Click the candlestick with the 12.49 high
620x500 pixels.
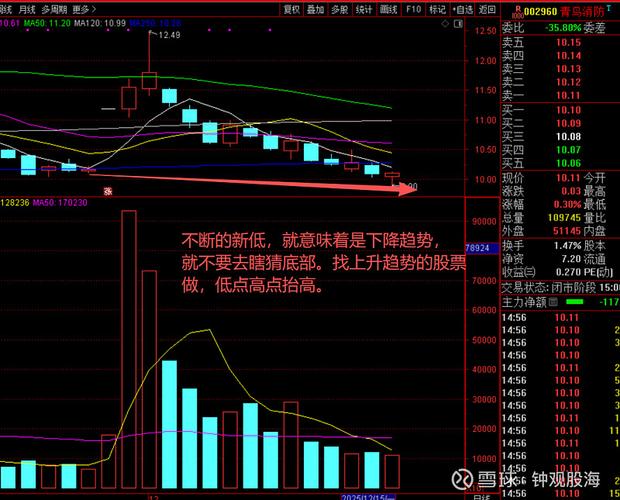click(149, 80)
